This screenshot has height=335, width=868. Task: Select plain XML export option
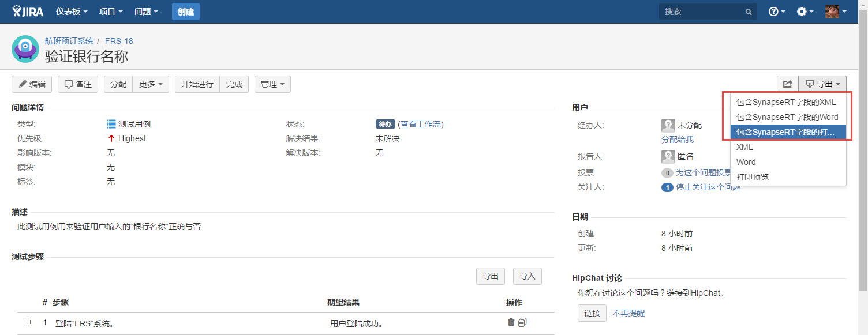coord(788,147)
